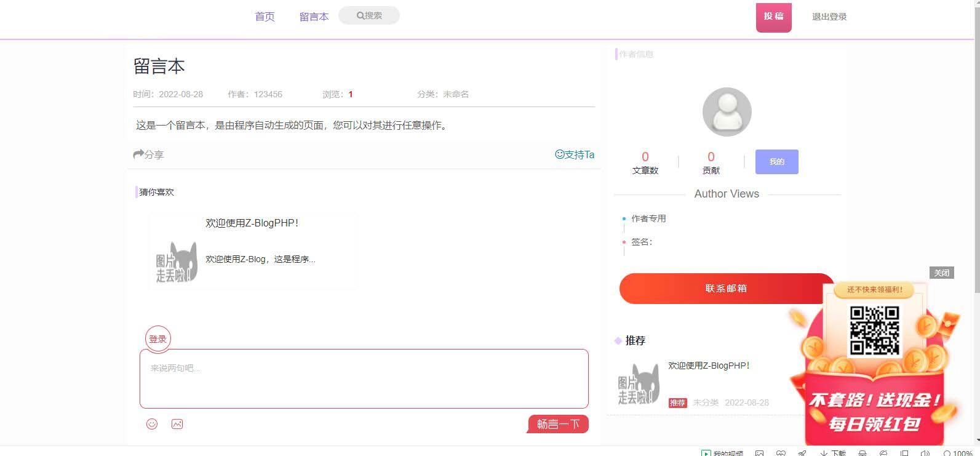This screenshot has height=456, width=980.
Task: Open 欢迎使用Z-BlogPHP! title under 猜你喜欢
Action: point(252,223)
